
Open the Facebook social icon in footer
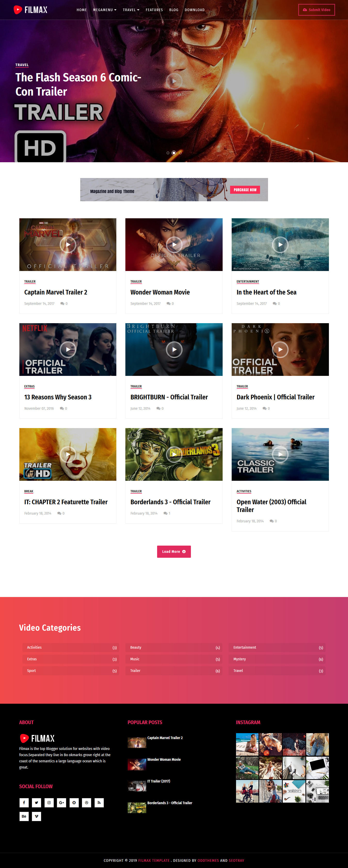pyautogui.click(x=24, y=803)
